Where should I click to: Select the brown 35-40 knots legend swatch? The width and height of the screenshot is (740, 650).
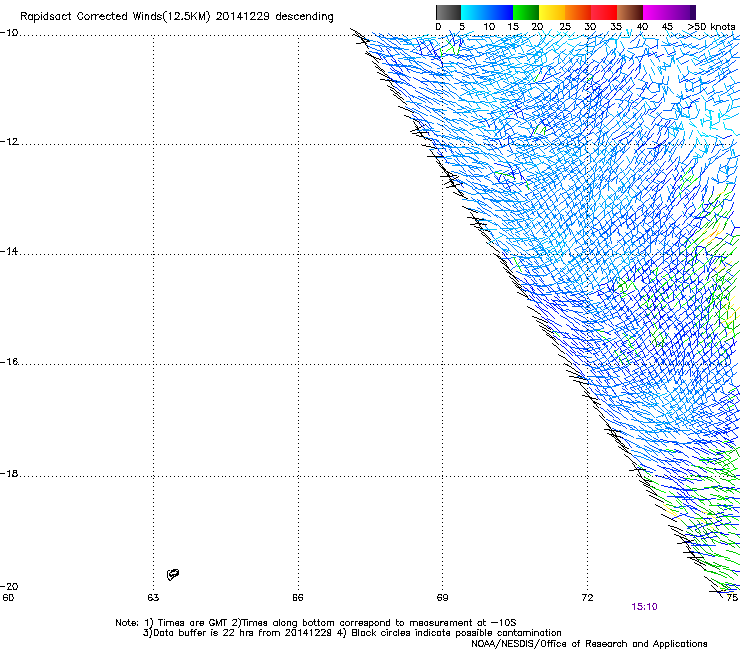click(630, 12)
